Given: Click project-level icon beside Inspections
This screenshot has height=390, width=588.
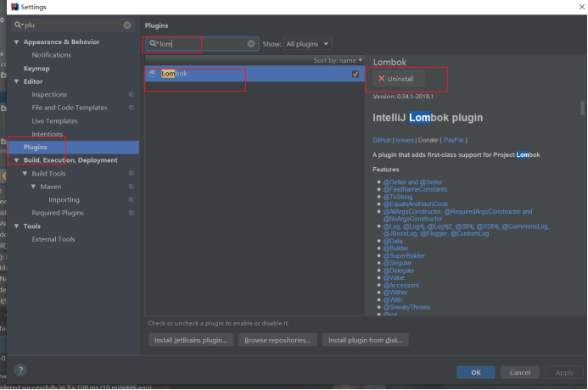Looking at the screenshot, I should point(132,94).
